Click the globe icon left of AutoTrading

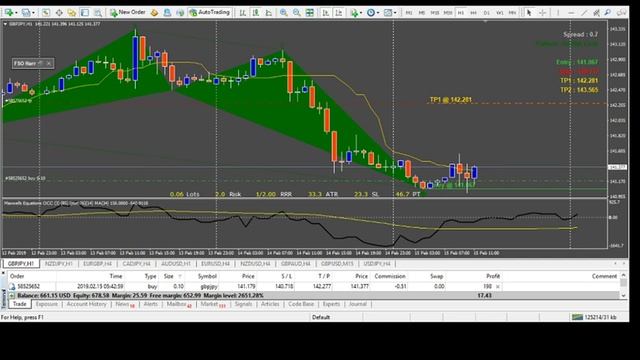click(180, 13)
